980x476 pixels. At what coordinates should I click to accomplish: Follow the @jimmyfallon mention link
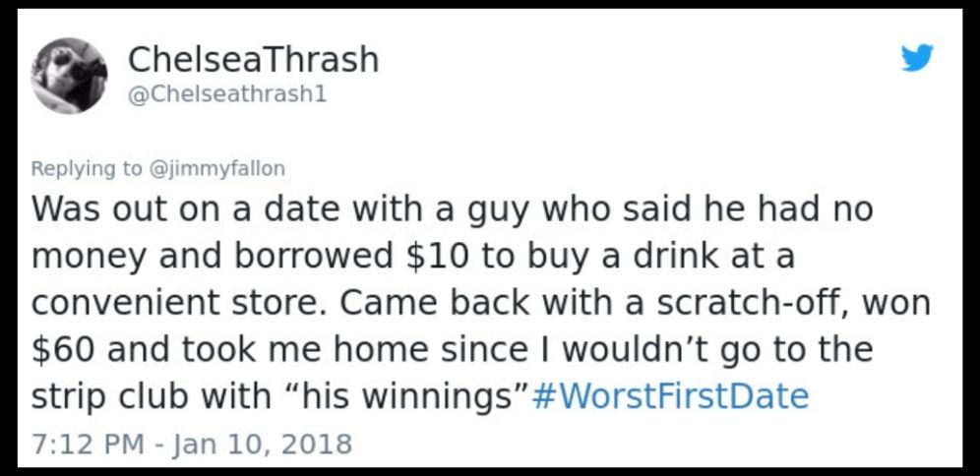(x=215, y=168)
